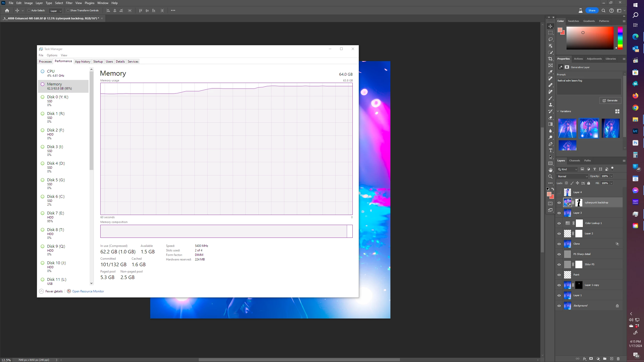Enable the Auto-Select checkbox
Image resolution: width=644 pixels, height=362 pixels.
coord(29,11)
